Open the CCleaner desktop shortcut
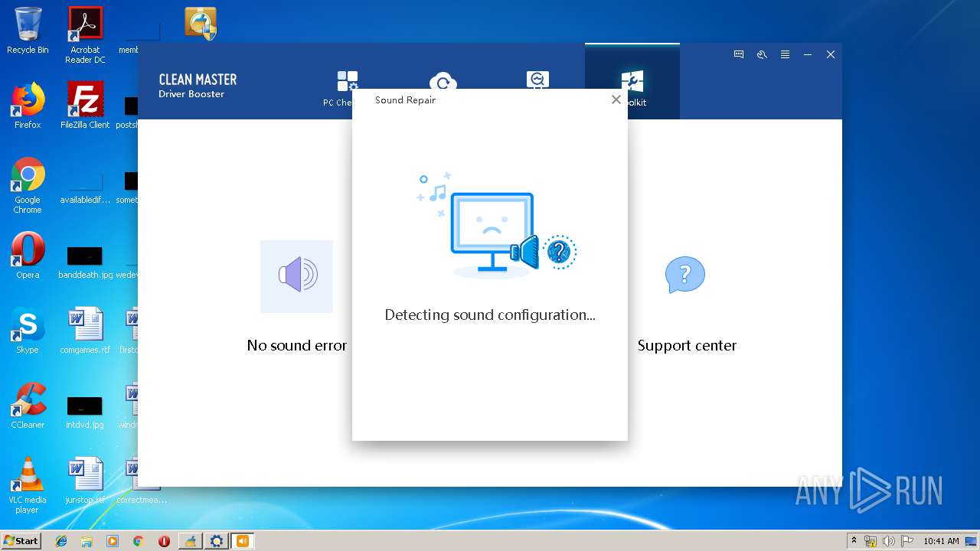This screenshot has height=551, width=980. [x=28, y=406]
